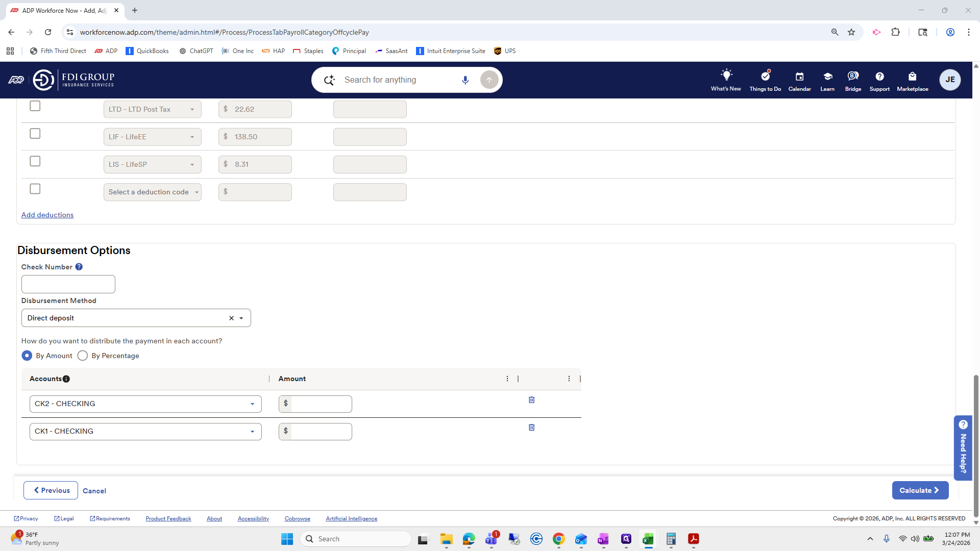Open the QuickBooks bookmark
Screen dimensions: 980x551
pos(147,51)
